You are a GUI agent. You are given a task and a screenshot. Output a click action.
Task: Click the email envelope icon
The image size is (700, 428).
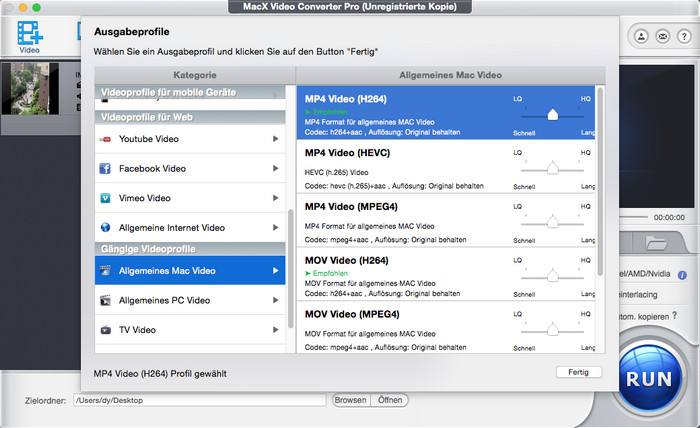662,37
